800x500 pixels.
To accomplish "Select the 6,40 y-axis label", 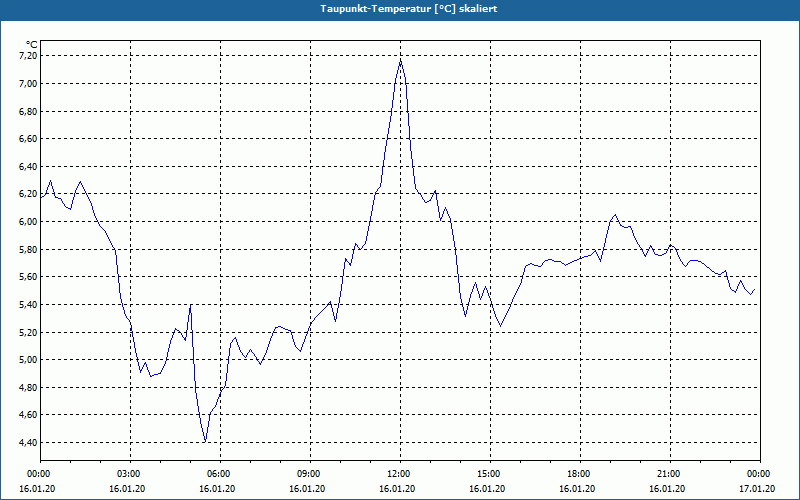I will (x=28, y=166).
